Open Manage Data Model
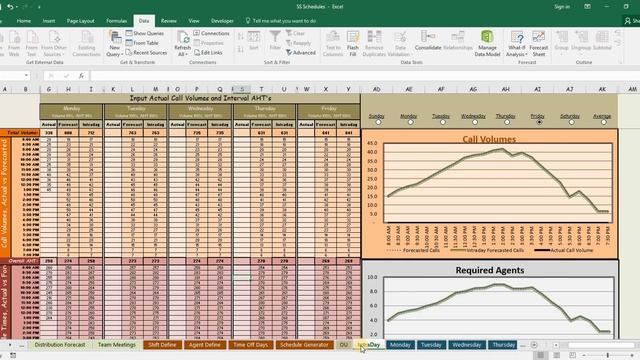 [487, 43]
